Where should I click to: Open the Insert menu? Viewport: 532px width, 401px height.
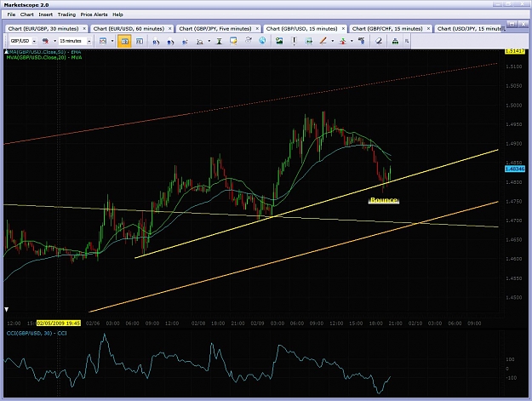45,14
